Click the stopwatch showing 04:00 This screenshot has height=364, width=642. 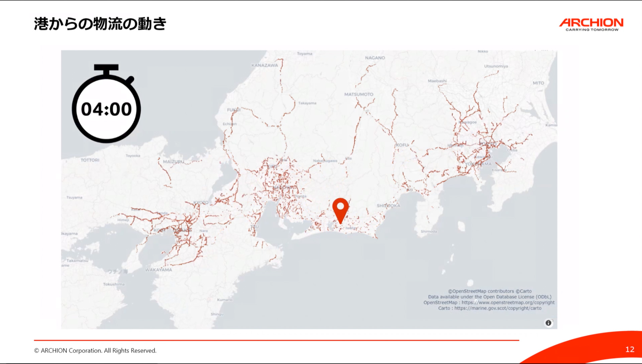106,104
